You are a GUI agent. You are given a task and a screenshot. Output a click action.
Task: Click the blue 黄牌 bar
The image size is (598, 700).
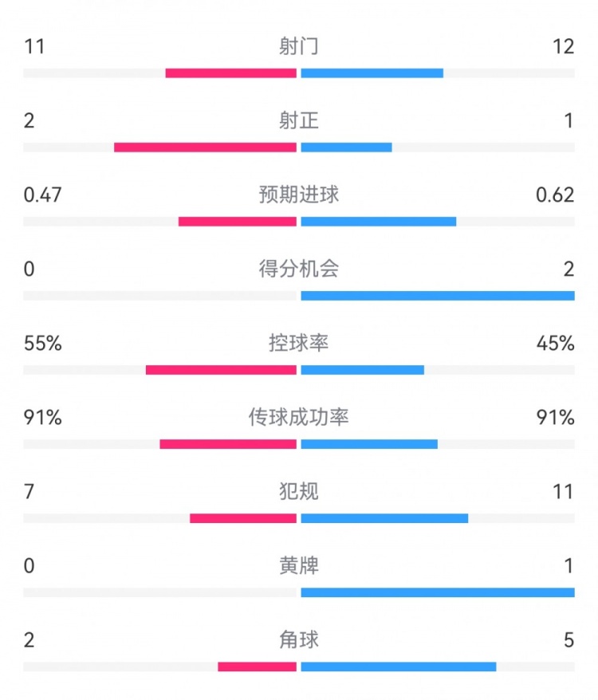(x=438, y=592)
